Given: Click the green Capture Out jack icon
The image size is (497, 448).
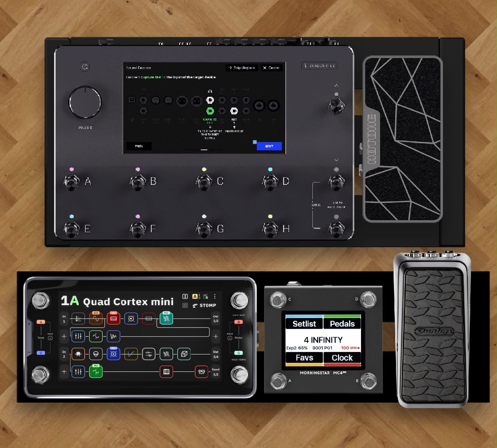Looking at the screenshot, I should pos(210,111).
